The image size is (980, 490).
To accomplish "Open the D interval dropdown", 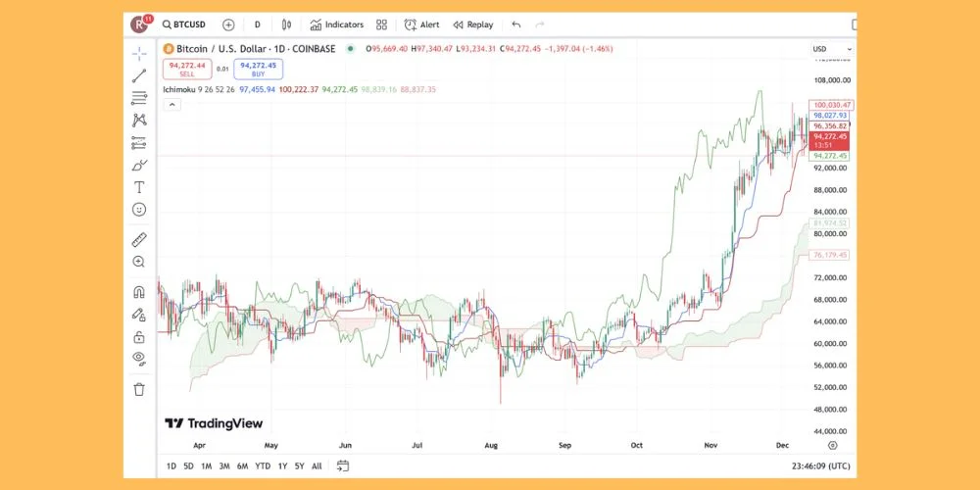I will [257, 24].
